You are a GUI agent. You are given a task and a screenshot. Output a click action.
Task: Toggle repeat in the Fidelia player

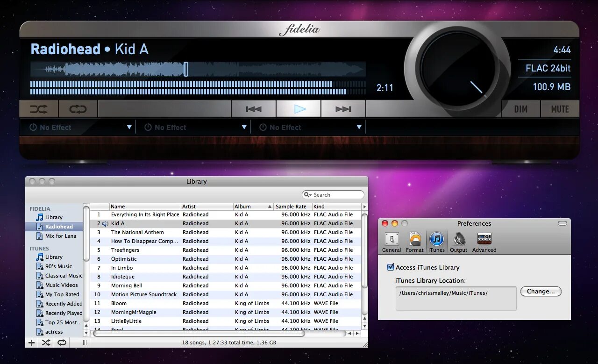(x=78, y=109)
